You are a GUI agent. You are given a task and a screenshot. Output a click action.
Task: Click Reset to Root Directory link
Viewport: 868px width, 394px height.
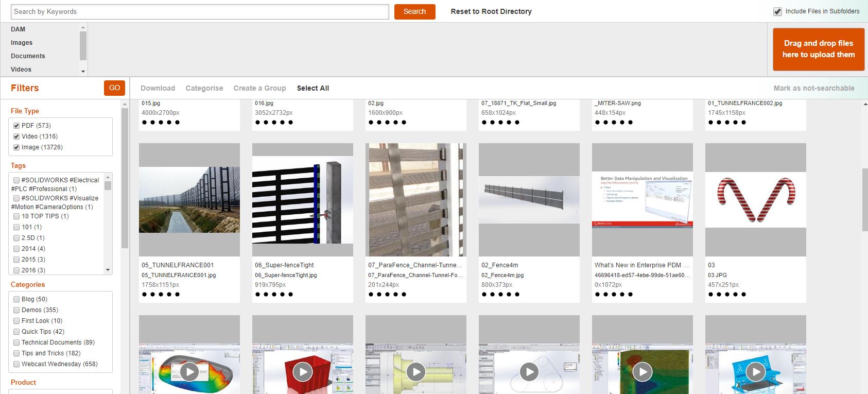(x=491, y=11)
